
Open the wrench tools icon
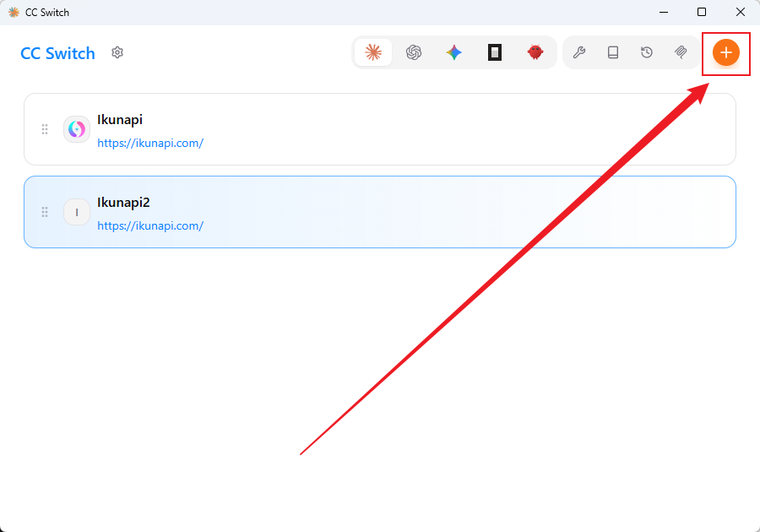pyautogui.click(x=579, y=52)
